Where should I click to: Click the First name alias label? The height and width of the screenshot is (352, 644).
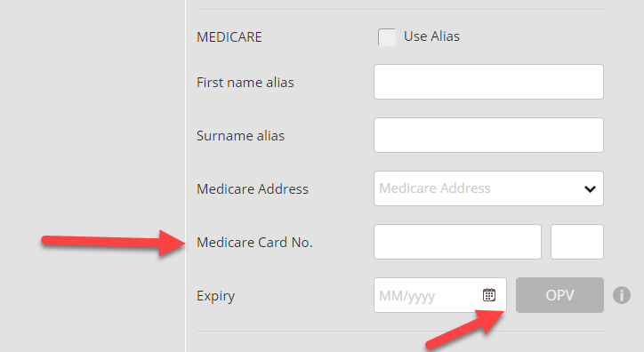tap(246, 83)
